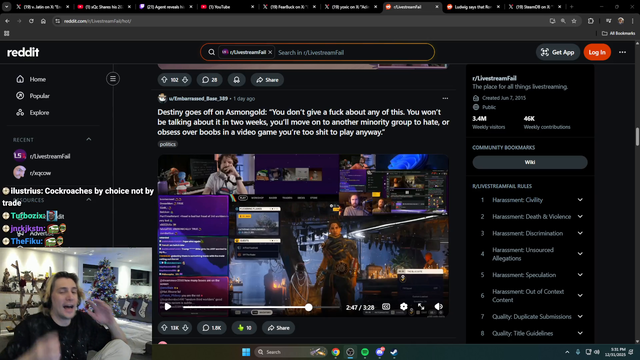640x360 pixels.
Task: Expand rule 8 Quality: Title Guidelines
Action: (580, 333)
